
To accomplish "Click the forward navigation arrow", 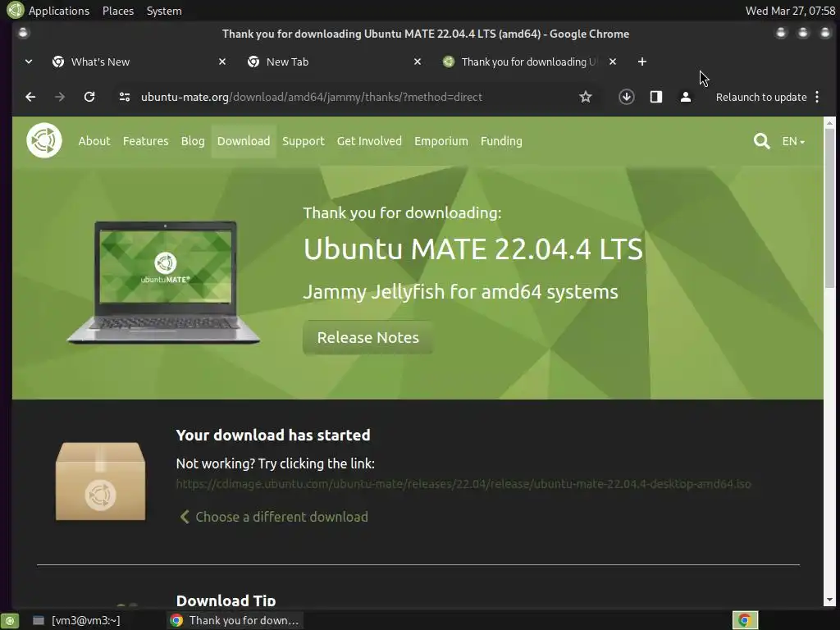I will coord(60,97).
